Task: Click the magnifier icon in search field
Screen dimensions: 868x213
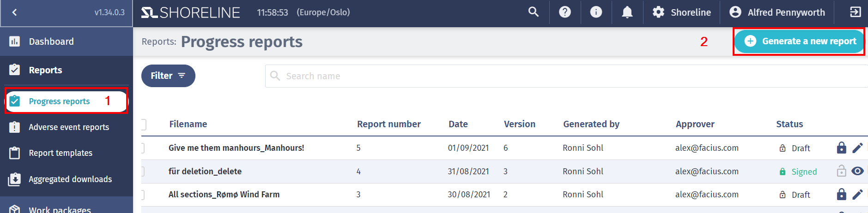Action: [275, 76]
